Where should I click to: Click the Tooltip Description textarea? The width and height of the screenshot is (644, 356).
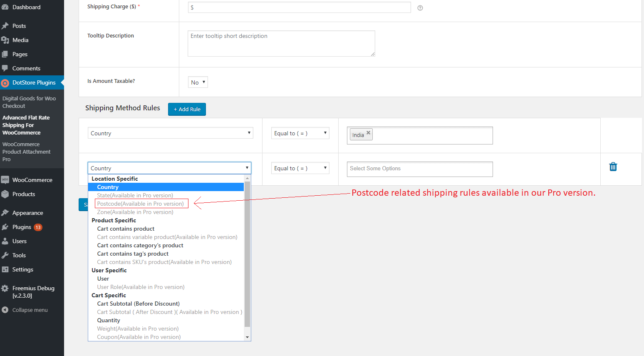point(281,43)
